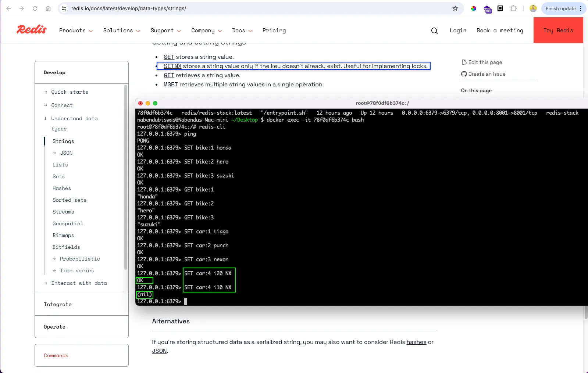588x373 pixels.
Task: Open the Operate sidebar section
Action: 54,327
